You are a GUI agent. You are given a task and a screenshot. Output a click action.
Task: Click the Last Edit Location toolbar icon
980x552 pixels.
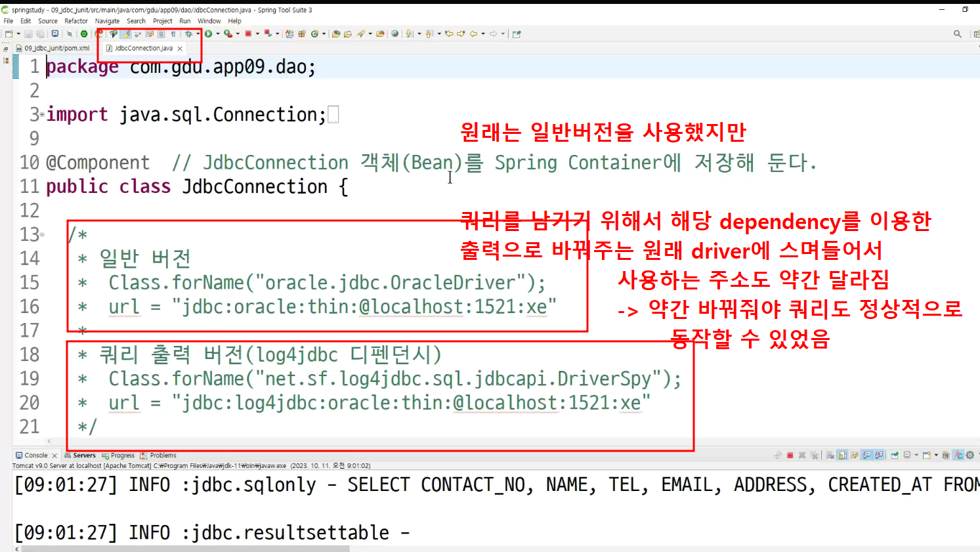tap(449, 34)
